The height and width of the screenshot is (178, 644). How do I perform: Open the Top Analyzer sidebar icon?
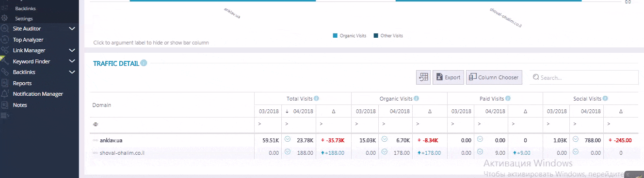point(4,40)
